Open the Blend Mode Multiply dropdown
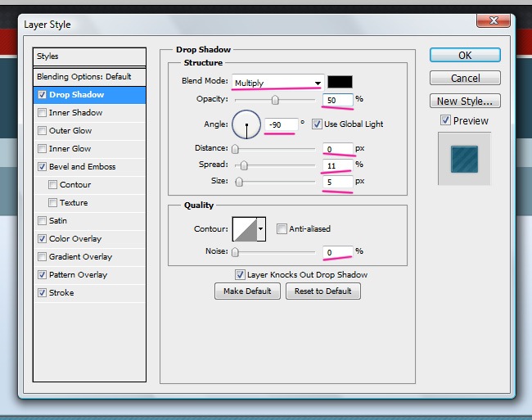This screenshot has height=420, width=532. tap(277, 83)
